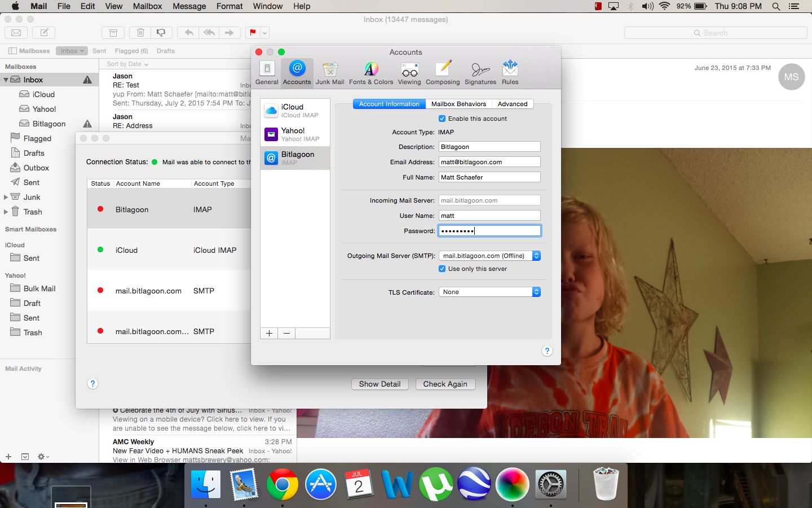
Task: Select Outbox in sidebar
Action: pos(36,168)
